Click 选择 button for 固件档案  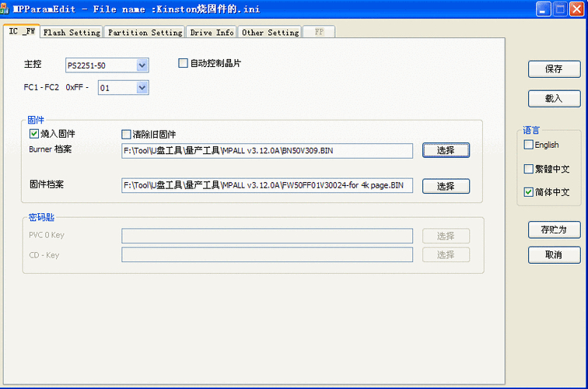446,186
